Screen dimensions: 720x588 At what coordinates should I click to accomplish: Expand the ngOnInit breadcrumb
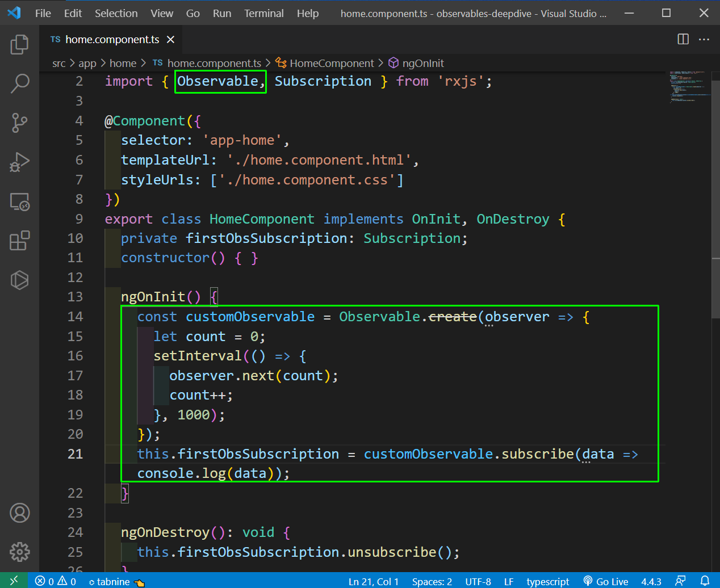point(416,63)
